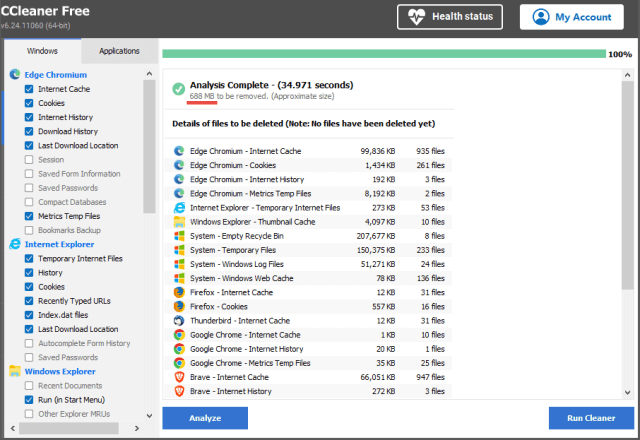Enable the Session checkbox
This screenshot has width=640, height=440.
pyautogui.click(x=29, y=160)
